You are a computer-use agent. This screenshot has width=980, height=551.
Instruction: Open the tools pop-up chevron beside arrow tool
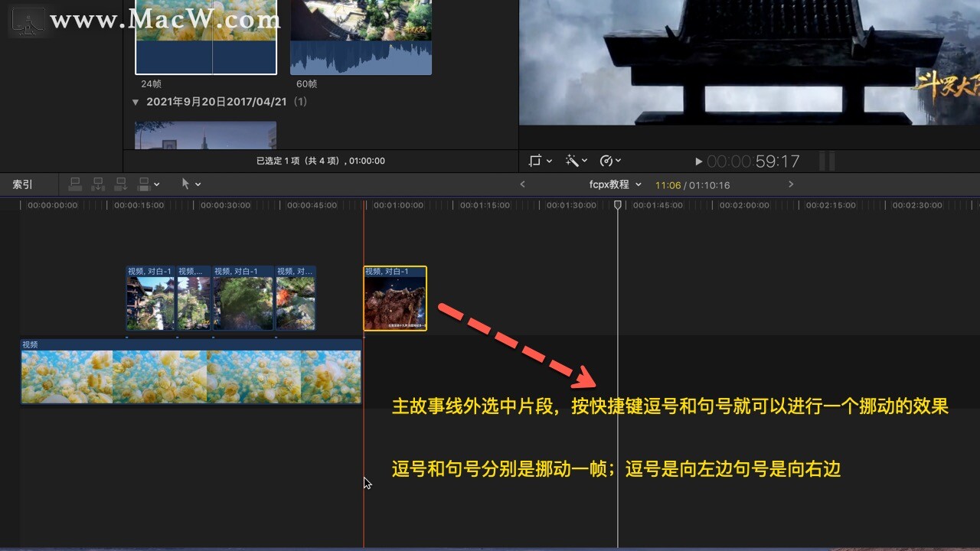[198, 184]
